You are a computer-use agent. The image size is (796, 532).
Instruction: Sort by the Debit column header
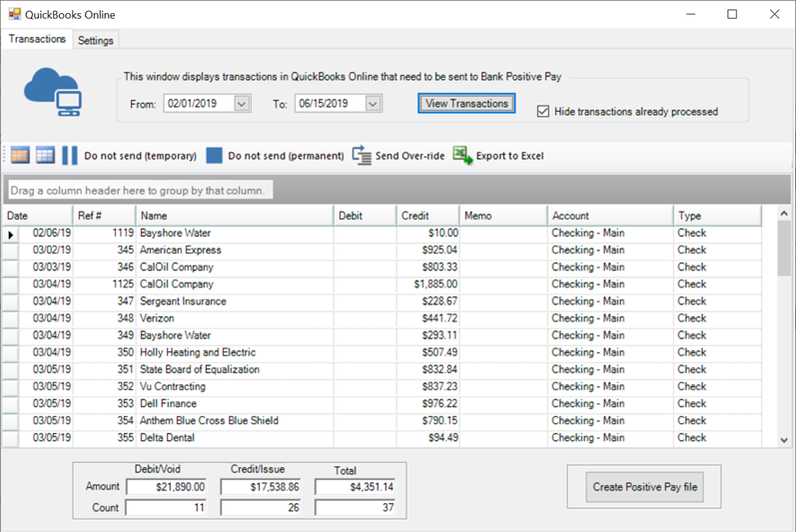click(x=365, y=216)
